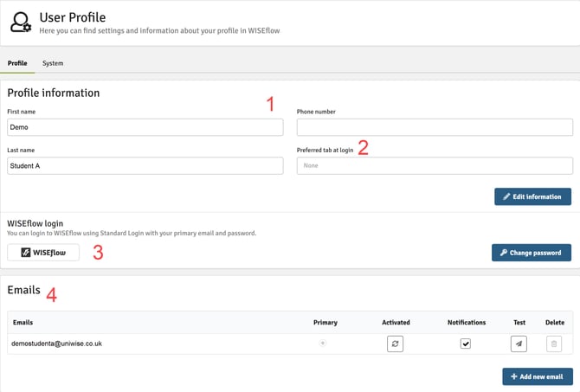Screen dimensions: 580x392
Task: Click the demostudenta@uniwise.co.uk email text
Action: pyautogui.click(x=56, y=344)
